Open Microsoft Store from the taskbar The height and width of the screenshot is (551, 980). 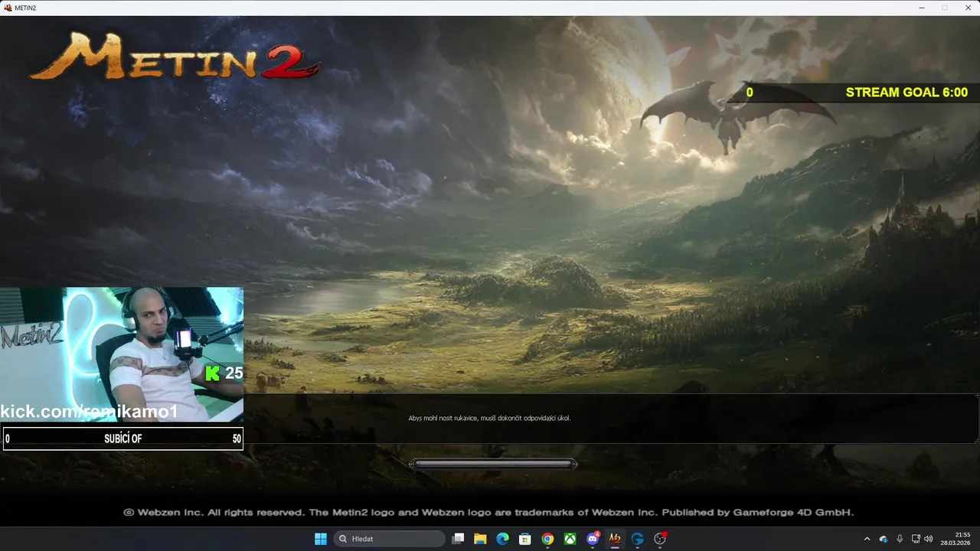point(525,539)
